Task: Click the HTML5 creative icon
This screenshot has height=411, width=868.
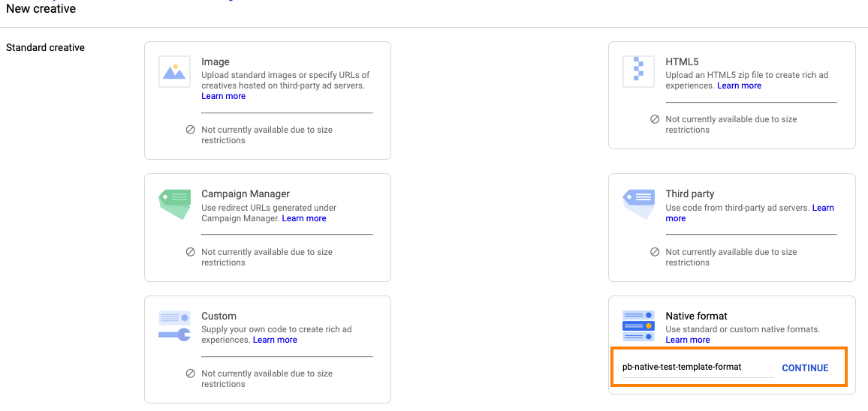Action: [x=639, y=72]
